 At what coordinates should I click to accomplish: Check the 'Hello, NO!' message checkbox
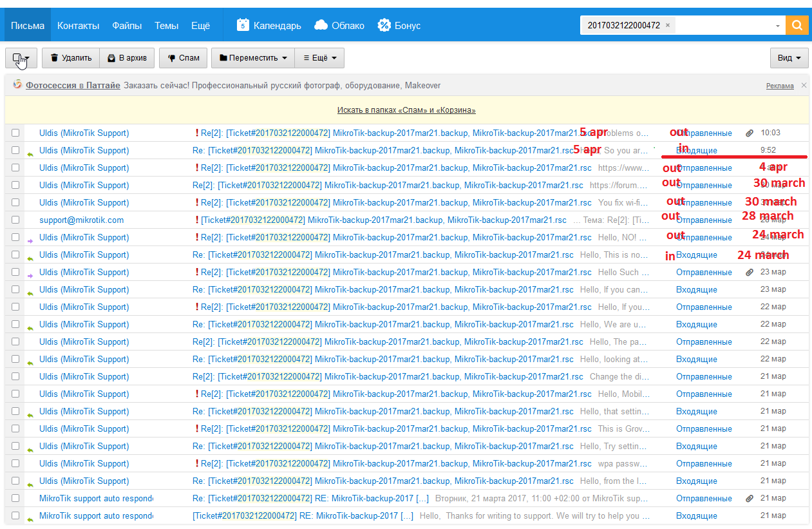pyautogui.click(x=15, y=237)
